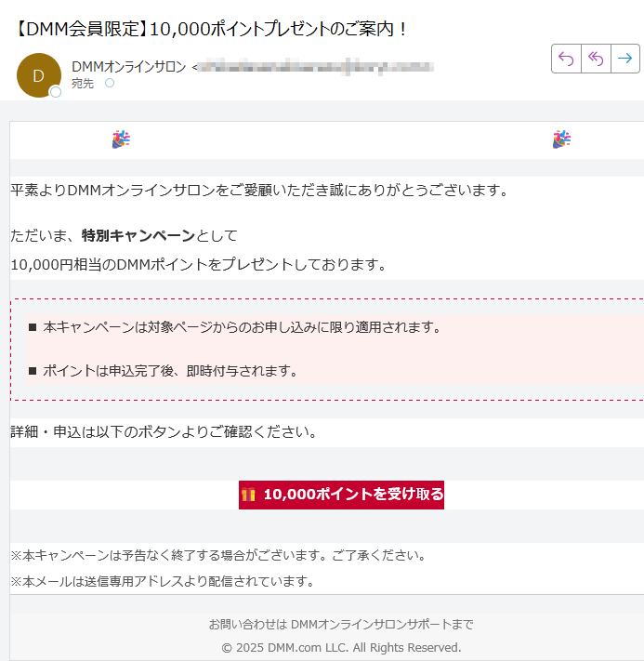Click the right party popper emoji
The image size is (644, 661).
pyautogui.click(x=561, y=139)
